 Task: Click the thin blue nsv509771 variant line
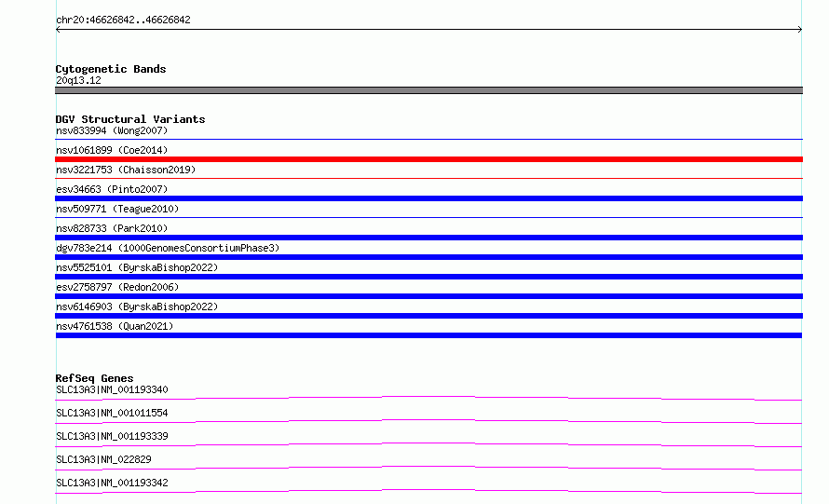(428, 217)
